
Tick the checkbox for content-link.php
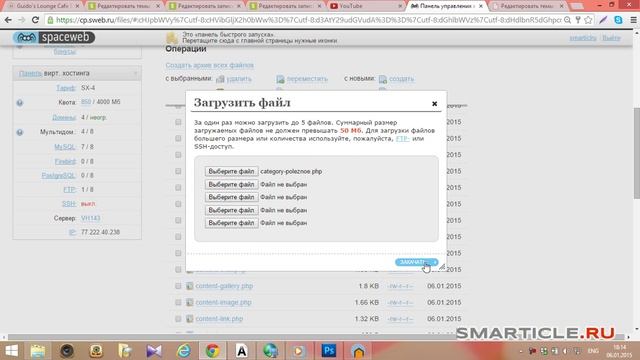coord(178,319)
